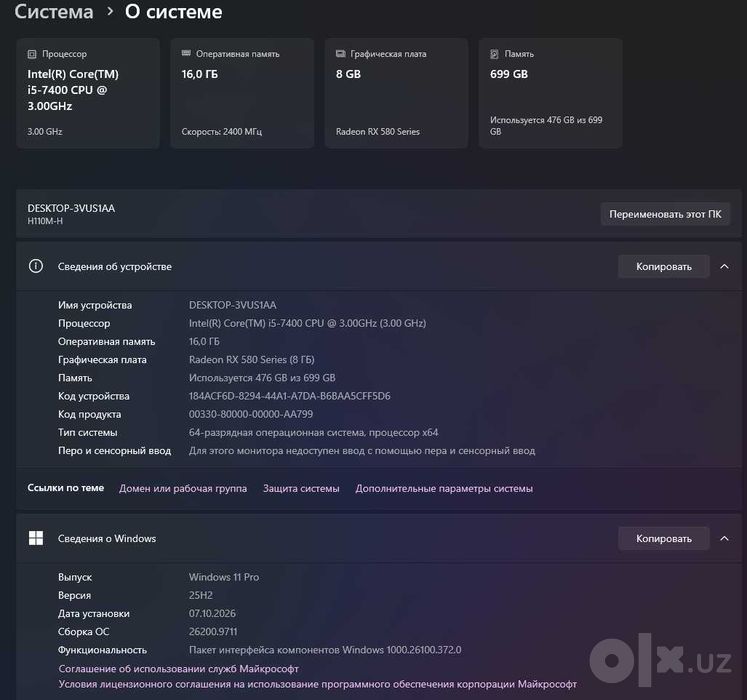Select processor value Intel(R) Core(TM) i5-7400 row
747x700 pixels.
pos(307,323)
